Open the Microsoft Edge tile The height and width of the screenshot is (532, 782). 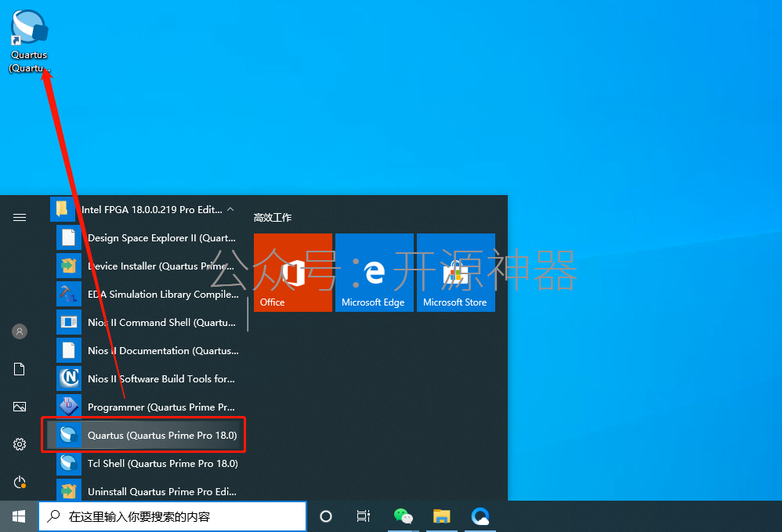coord(375,273)
